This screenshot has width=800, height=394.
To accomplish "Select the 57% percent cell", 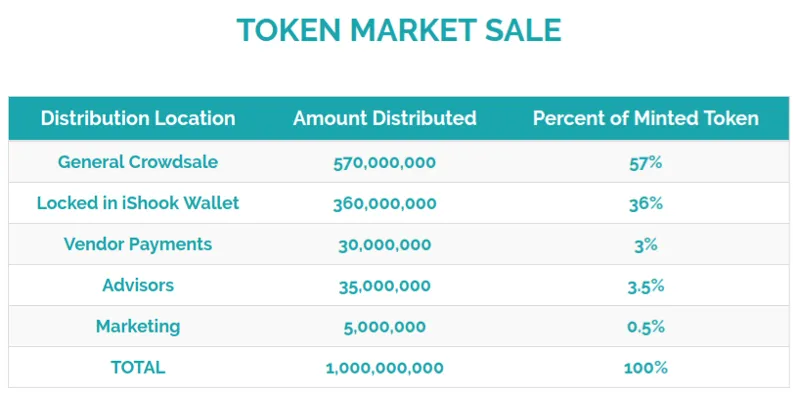I will point(646,163).
